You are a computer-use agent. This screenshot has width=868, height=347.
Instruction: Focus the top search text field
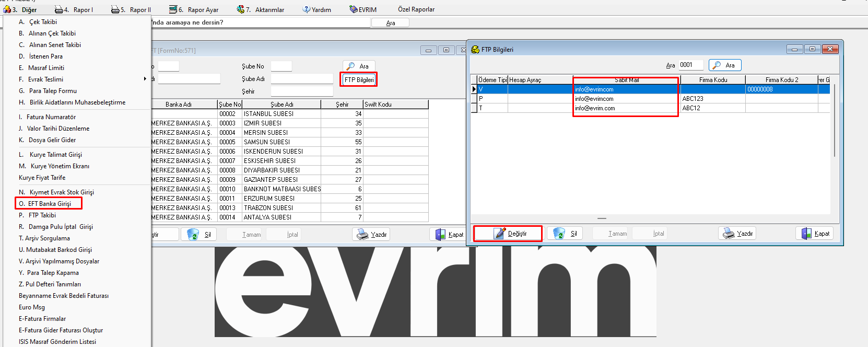point(260,22)
